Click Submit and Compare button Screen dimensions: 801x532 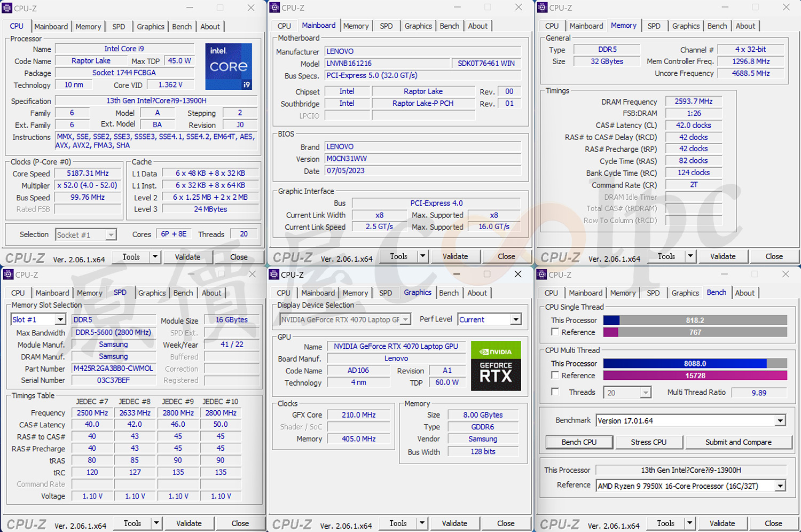coord(738,442)
